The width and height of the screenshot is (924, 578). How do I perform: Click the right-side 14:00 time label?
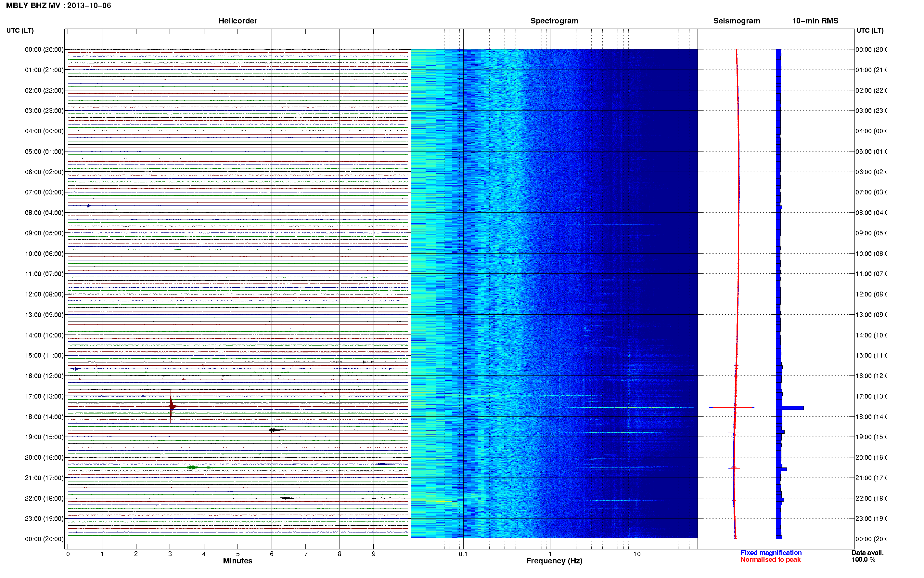tap(871, 335)
